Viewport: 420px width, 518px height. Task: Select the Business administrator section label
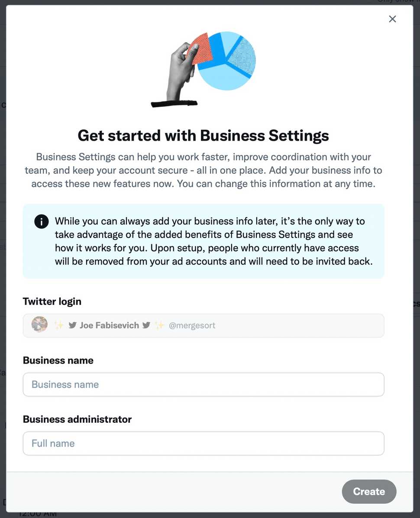tap(77, 419)
